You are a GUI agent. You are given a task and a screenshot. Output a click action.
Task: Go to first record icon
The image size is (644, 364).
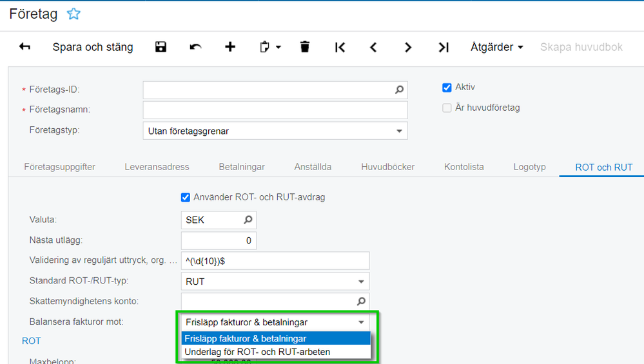(x=340, y=47)
